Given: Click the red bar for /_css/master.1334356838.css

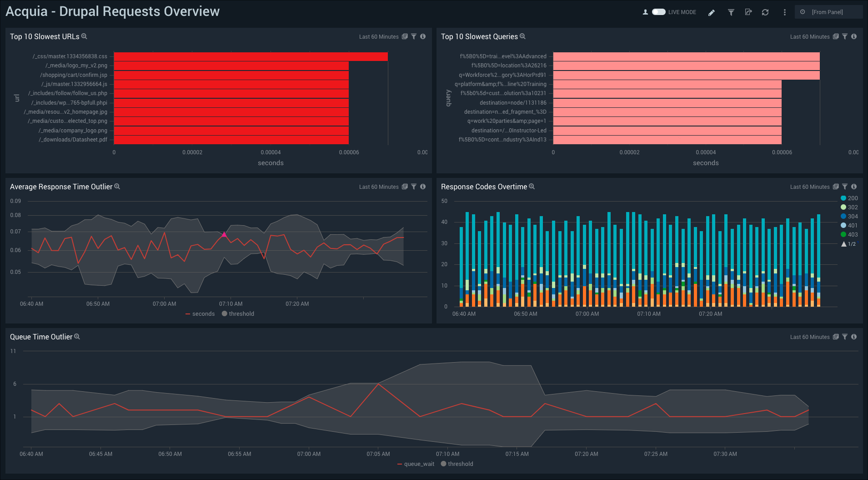Looking at the screenshot, I should click(250, 56).
